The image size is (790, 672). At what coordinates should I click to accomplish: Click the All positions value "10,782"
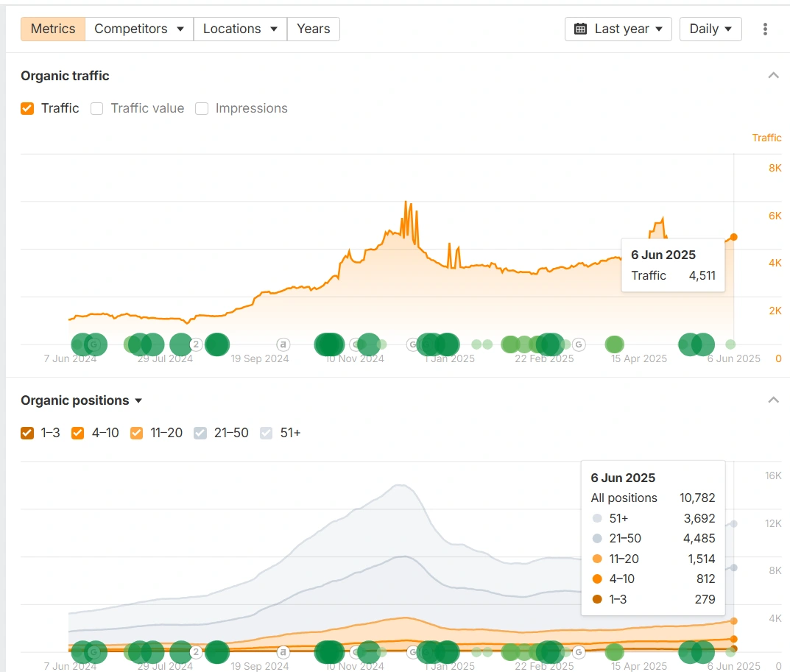click(x=697, y=498)
